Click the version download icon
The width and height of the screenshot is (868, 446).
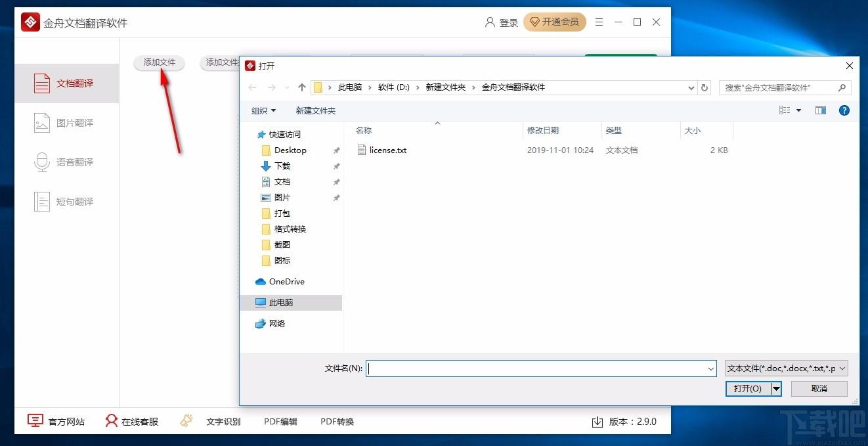coord(597,422)
